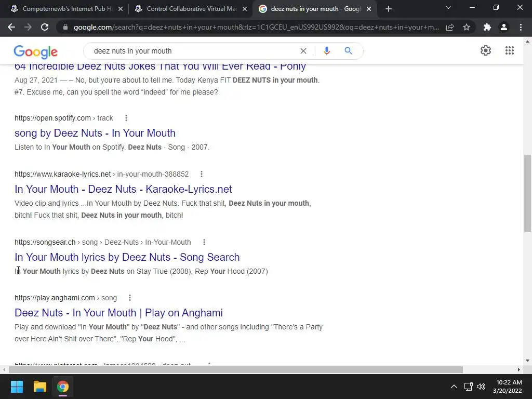532x399 pixels.
Task: Open 'In Your Mouth lyrics' Song Search link
Action: coord(127,257)
